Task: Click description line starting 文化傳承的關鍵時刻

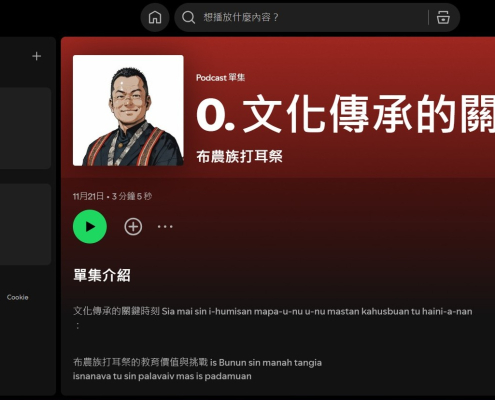Action: click(x=273, y=312)
